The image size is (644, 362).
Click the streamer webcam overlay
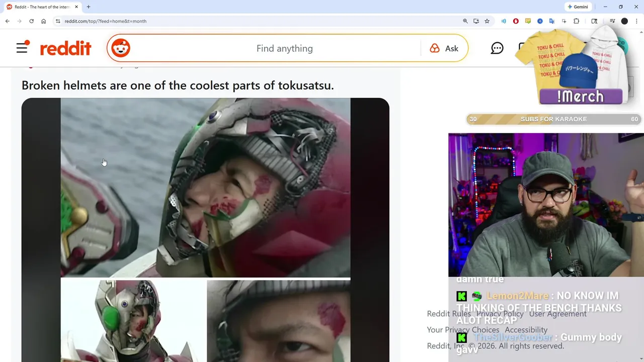546,205
